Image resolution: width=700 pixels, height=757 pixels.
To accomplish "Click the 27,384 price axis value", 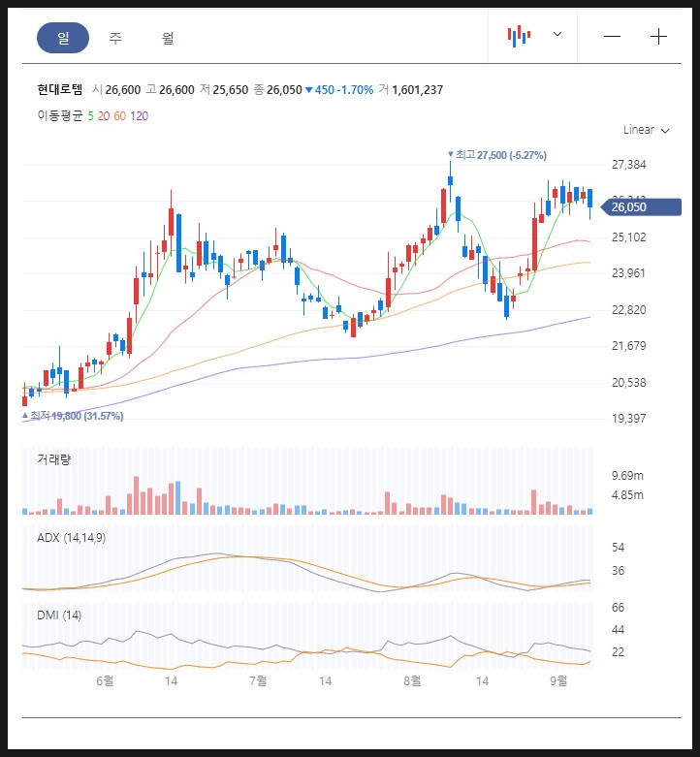I will (x=628, y=165).
